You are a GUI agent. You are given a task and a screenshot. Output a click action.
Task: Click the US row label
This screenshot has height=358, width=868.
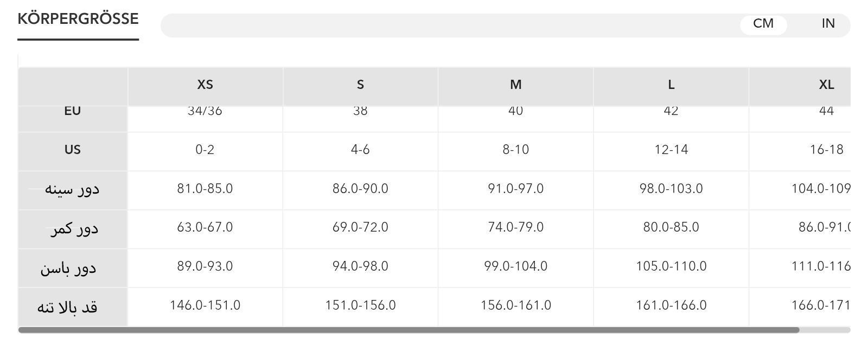[73, 150]
